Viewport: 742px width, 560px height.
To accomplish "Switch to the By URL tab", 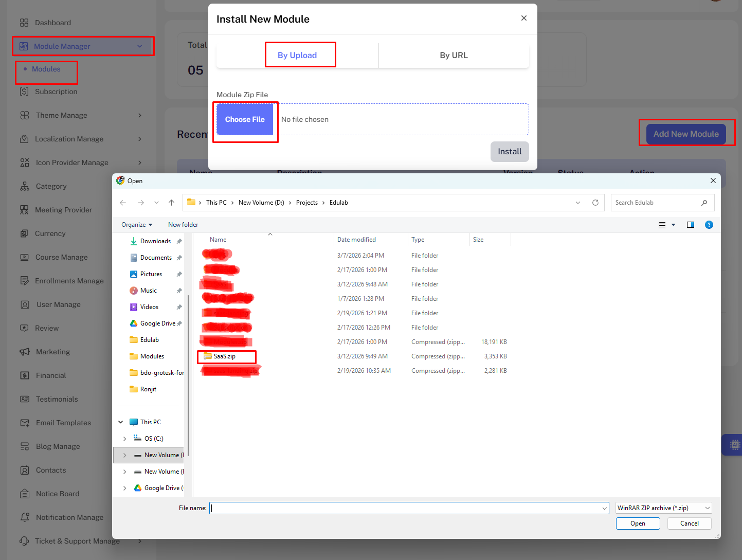I will click(453, 55).
